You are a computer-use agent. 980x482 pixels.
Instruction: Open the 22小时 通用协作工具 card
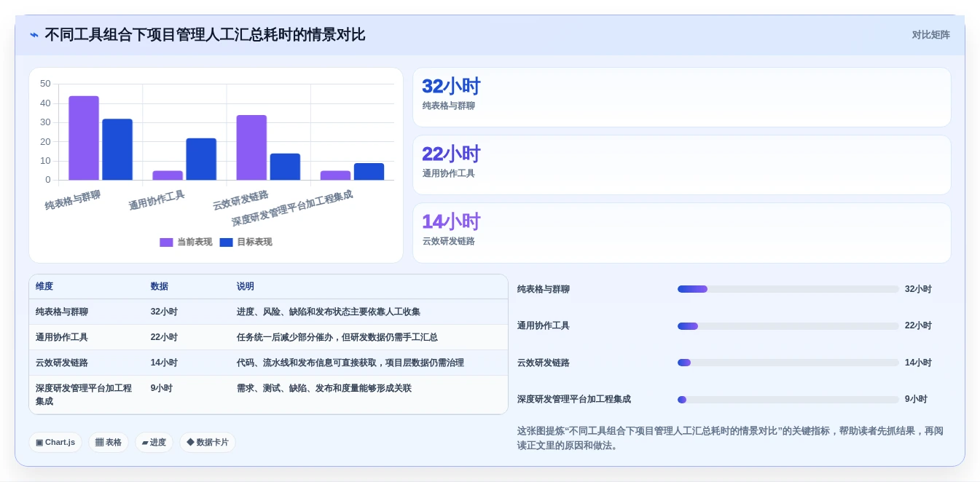[x=681, y=165]
